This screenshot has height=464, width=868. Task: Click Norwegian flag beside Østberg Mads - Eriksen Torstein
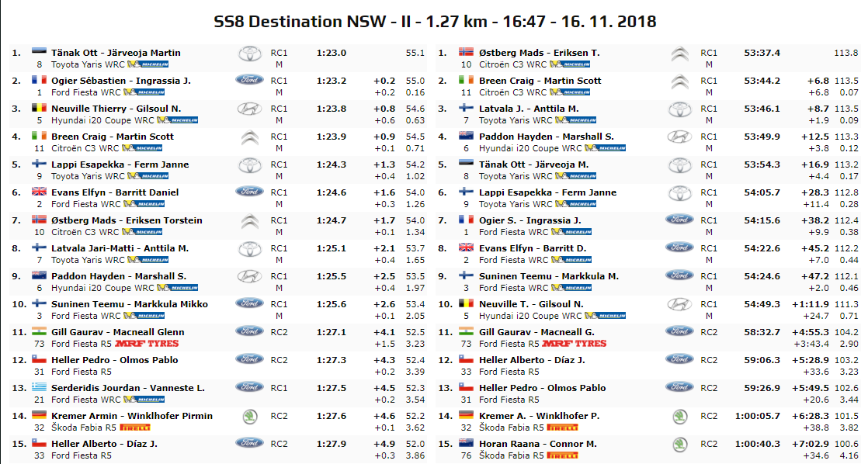coord(39,220)
